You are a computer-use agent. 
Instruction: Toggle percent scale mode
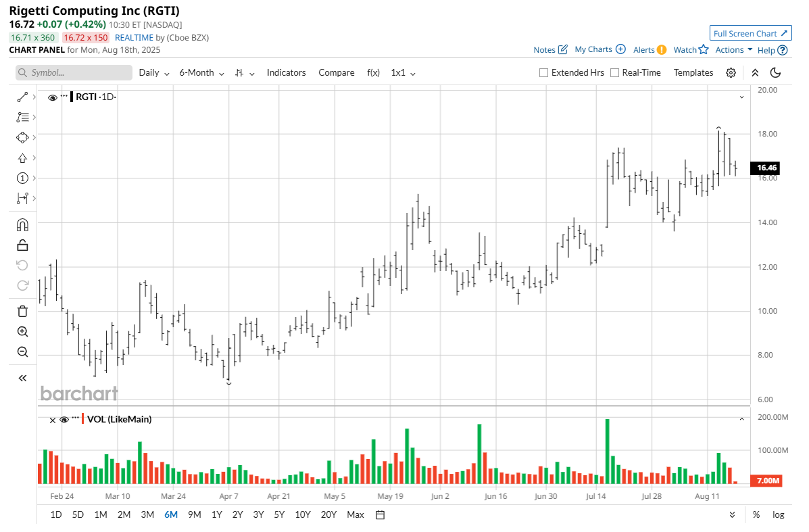point(756,514)
